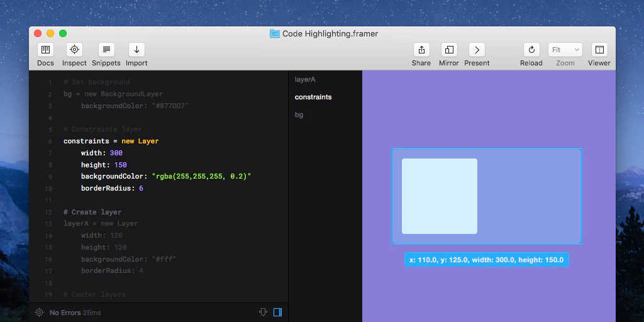
Task: Open the Snippets menu
Action: [106, 50]
